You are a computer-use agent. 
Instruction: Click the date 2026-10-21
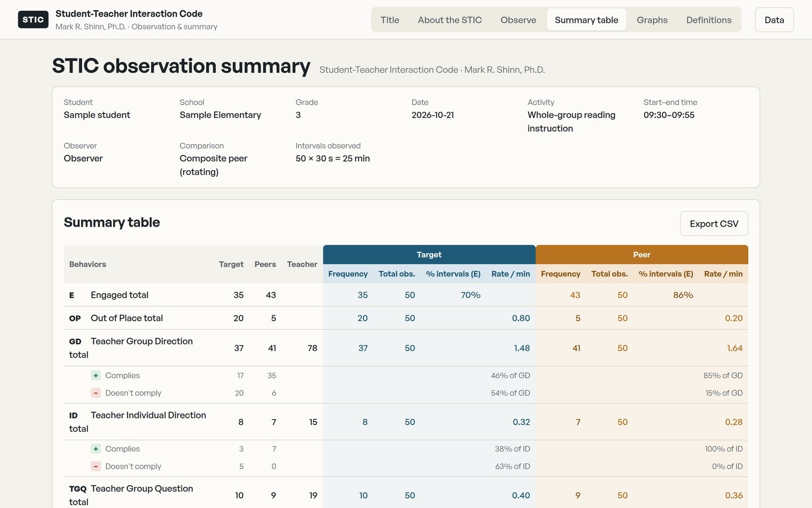(x=432, y=115)
